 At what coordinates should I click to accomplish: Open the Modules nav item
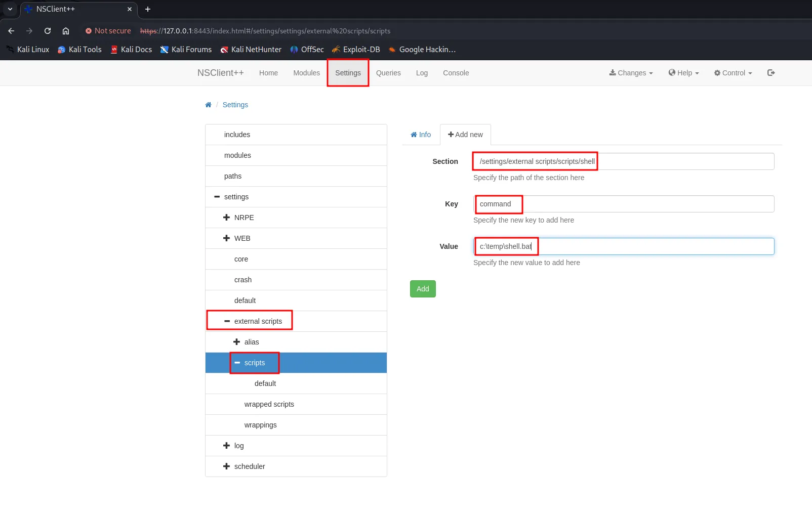click(x=306, y=73)
